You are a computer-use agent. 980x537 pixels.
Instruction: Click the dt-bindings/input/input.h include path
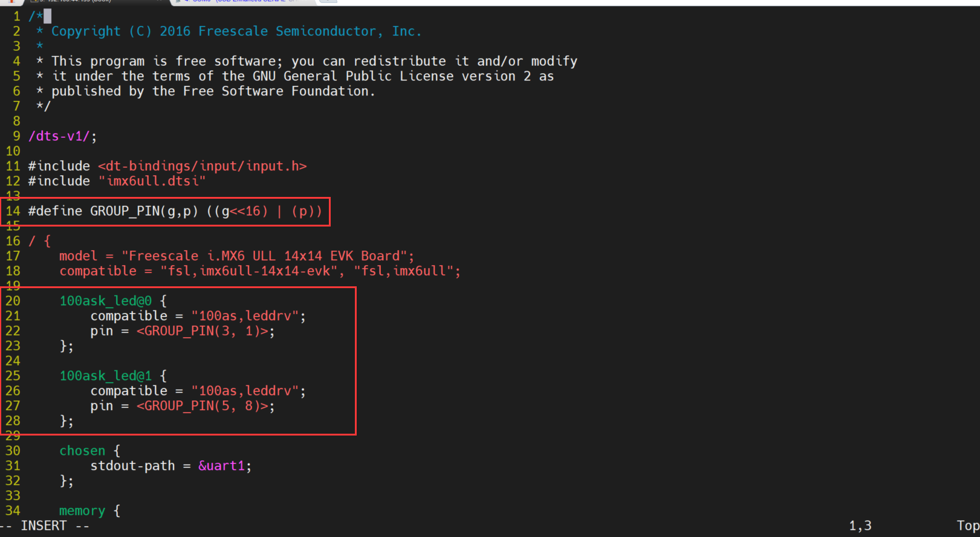point(203,166)
